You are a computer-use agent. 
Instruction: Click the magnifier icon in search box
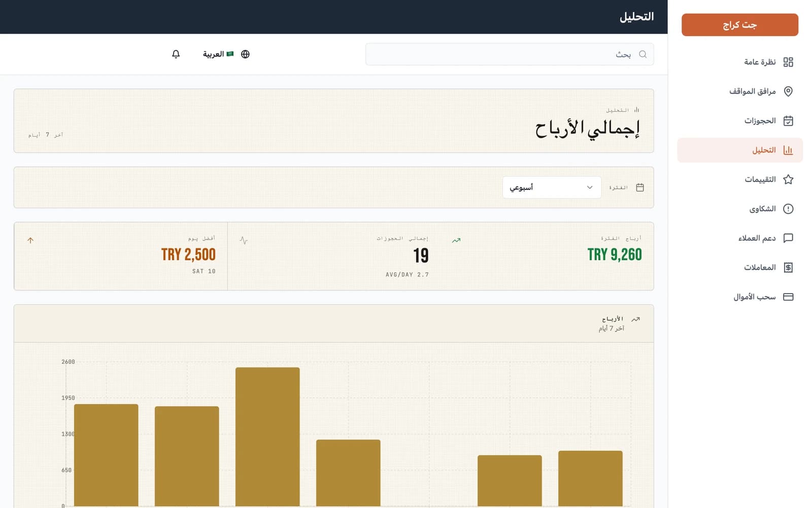(642, 54)
